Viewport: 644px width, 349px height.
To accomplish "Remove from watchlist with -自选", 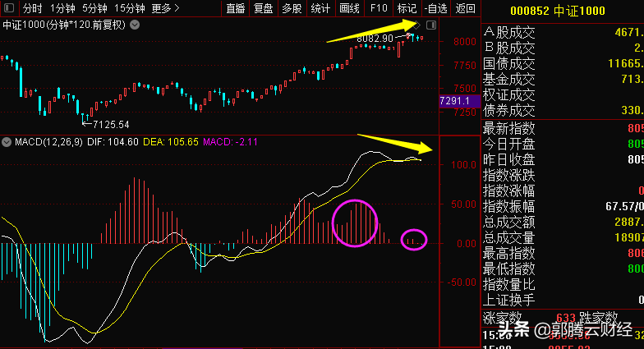I will coord(435,8).
